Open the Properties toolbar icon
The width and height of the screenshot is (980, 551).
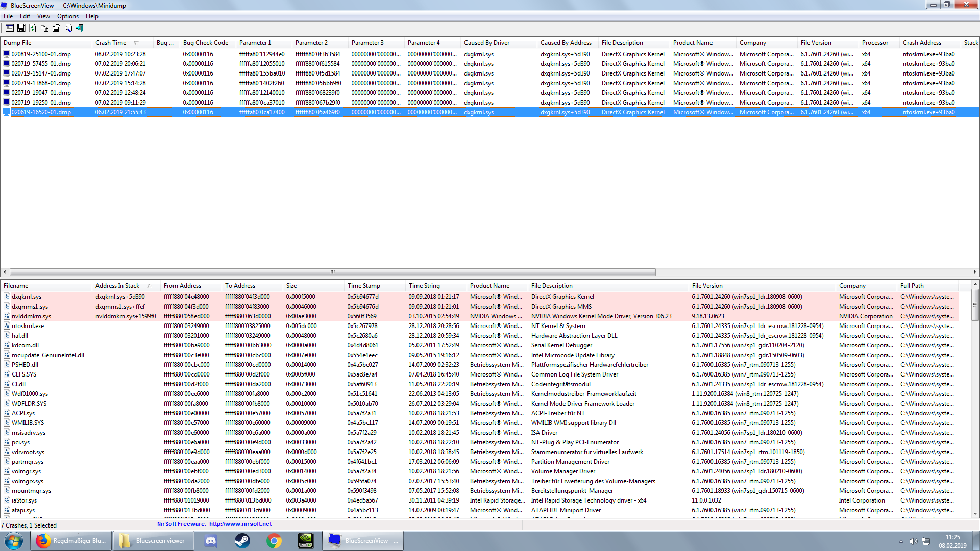tap(56, 28)
